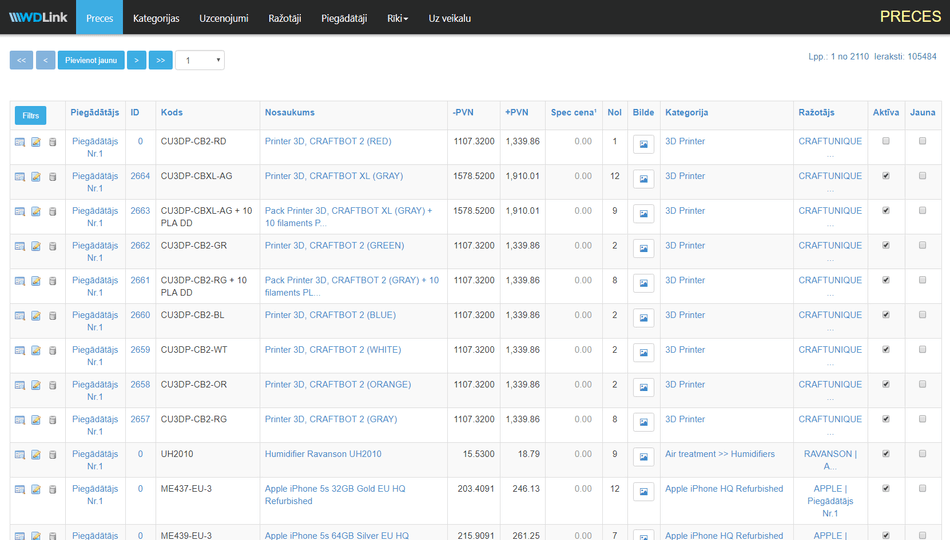Enable Aktīva checkbox for CU3DP-CB2-RD
This screenshot has height=540, width=950.
(x=885, y=141)
